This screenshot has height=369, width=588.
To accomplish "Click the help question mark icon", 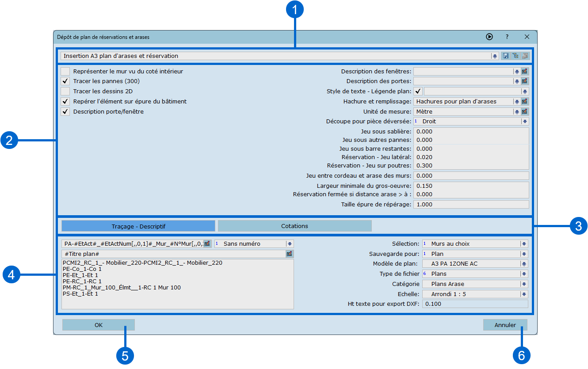I will click(507, 37).
